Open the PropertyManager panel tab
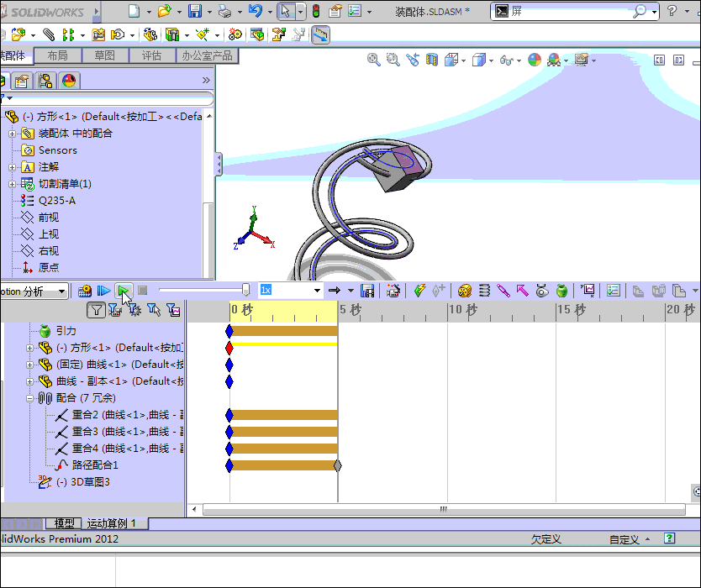This screenshot has height=588, width=701. pyautogui.click(x=22, y=81)
